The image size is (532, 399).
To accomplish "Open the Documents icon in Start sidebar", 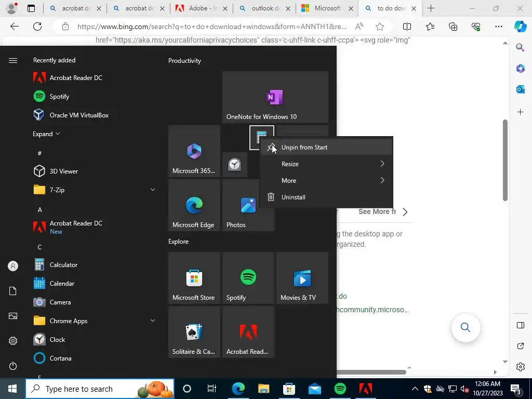I will click(13, 291).
